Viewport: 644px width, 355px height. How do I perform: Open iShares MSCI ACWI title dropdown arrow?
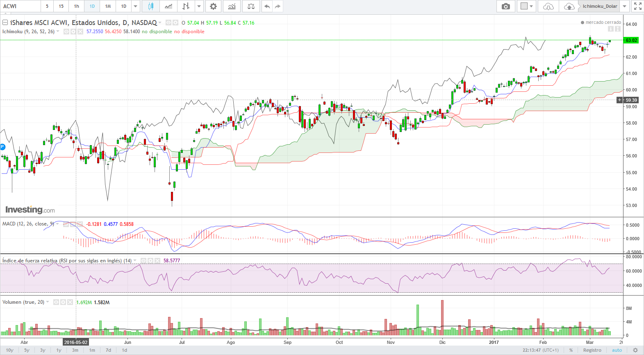(x=160, y=23)
